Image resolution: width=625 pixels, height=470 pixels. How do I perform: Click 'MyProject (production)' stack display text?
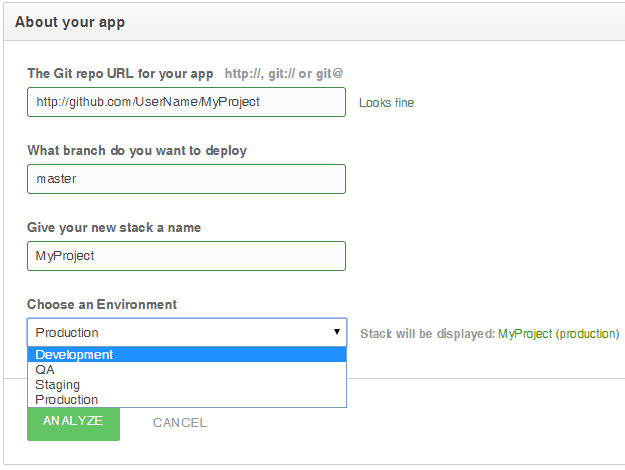[558, 334]
